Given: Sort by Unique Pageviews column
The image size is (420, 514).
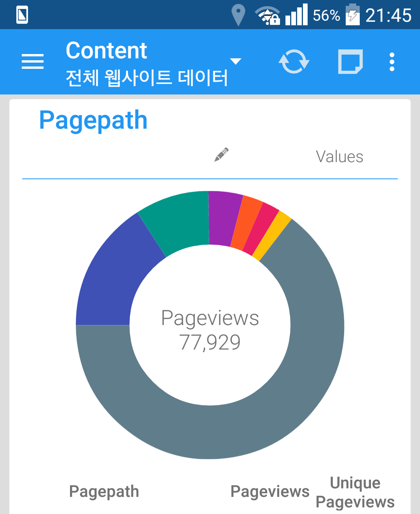Looking at the screenshot, I should 355,492.
